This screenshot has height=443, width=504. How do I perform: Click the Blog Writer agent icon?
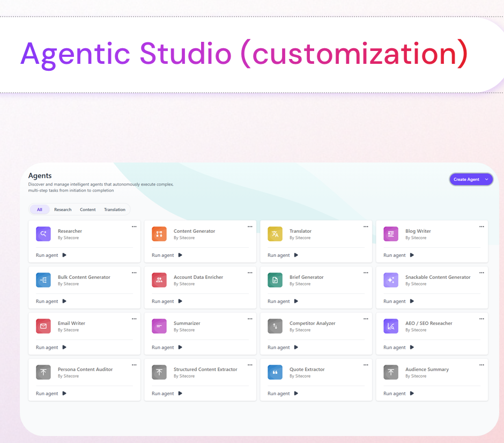(391, 234)
